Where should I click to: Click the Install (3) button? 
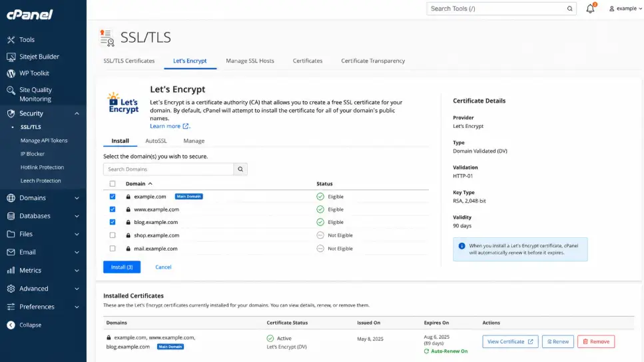pos(122,267)
